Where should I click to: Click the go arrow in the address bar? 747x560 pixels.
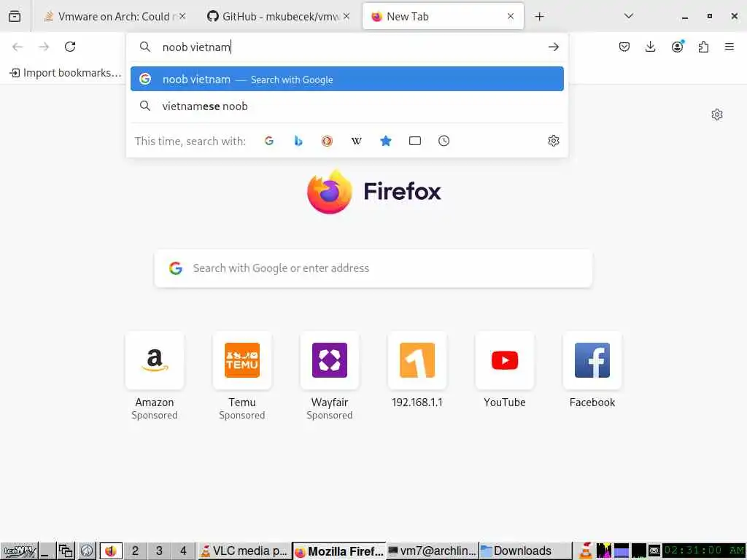pyautogui.click(x=553, y=47)
